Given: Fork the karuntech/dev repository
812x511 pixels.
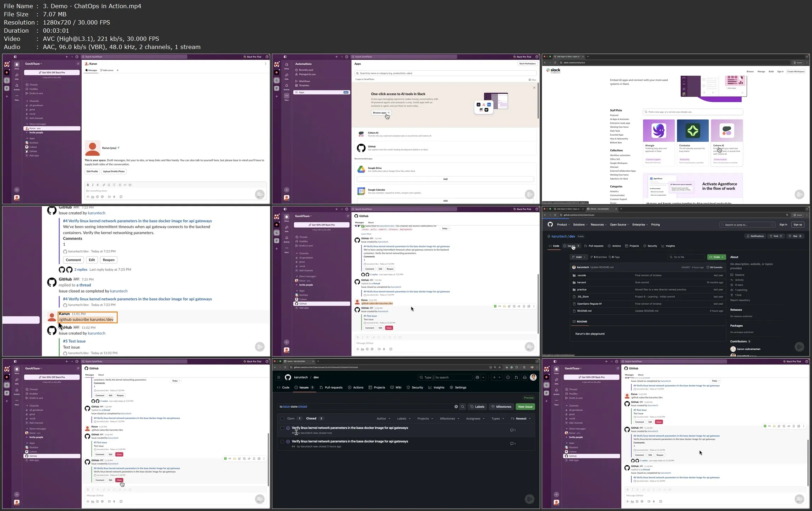Looking at the screenshot, I should [x=776, y=236].
